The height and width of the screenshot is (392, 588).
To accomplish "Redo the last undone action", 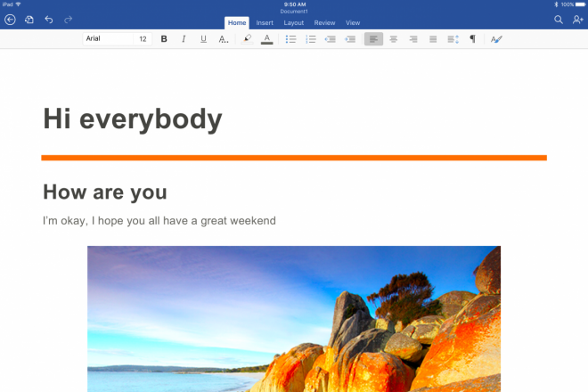I will point(69,20).
